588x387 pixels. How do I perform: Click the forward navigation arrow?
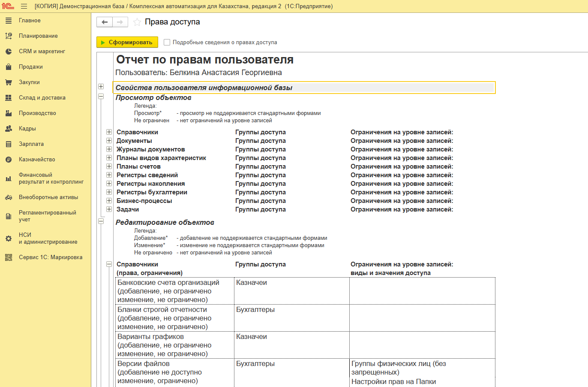[120, 22]
